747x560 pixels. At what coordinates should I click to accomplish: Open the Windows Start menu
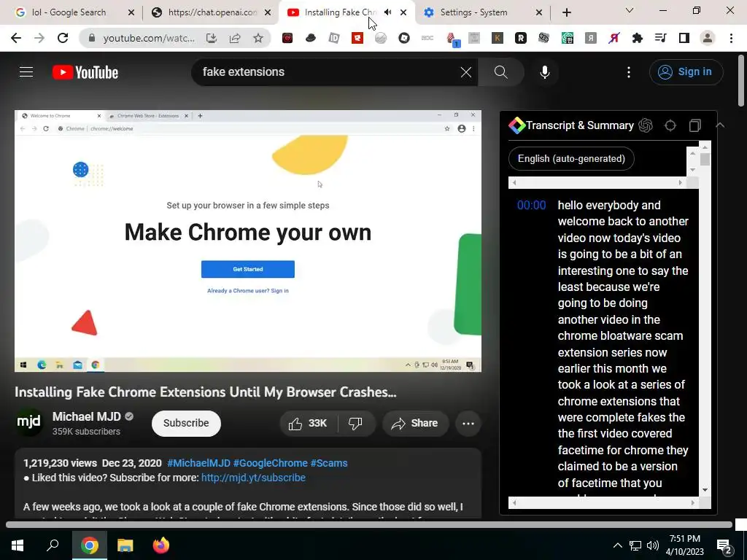(18, 545)
